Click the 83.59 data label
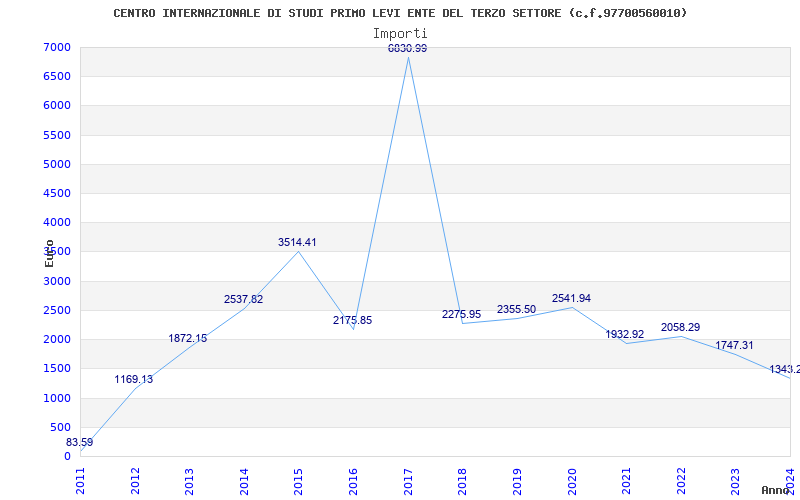Screen dimensions: 800x500 (80, 442)
